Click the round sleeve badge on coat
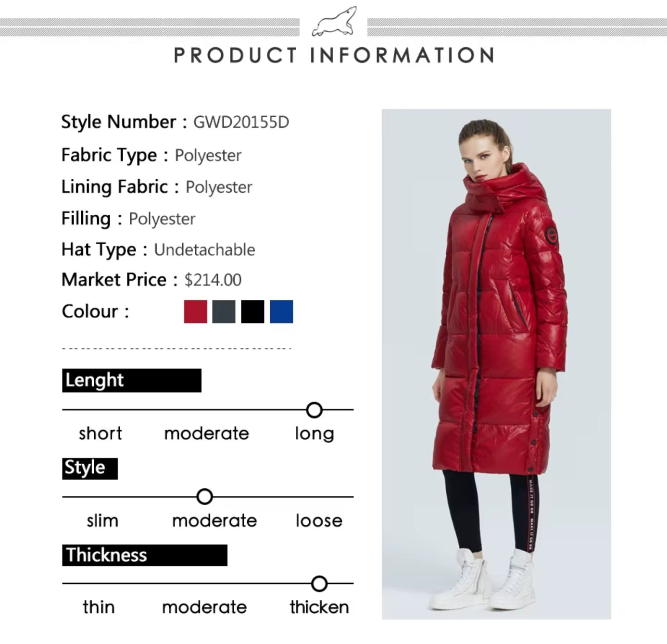The height and width of the screenshot is (644, 667). (x=552, y=235)
